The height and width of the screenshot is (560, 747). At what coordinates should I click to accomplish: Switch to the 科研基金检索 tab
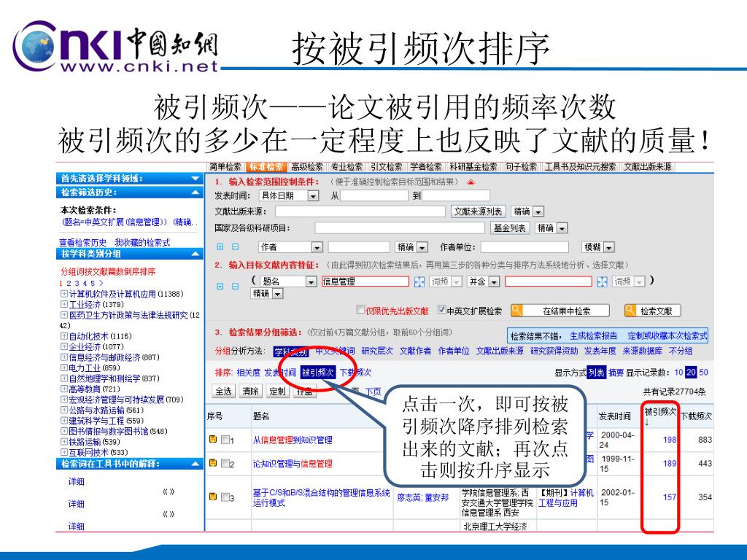tap(473, 167)
